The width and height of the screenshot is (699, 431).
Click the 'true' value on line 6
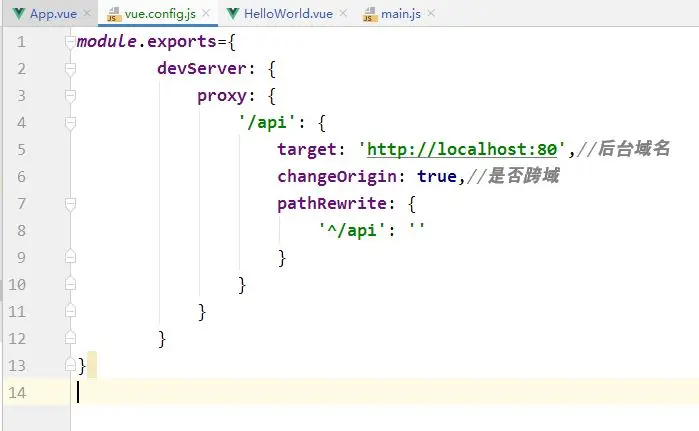coord(437,177)
